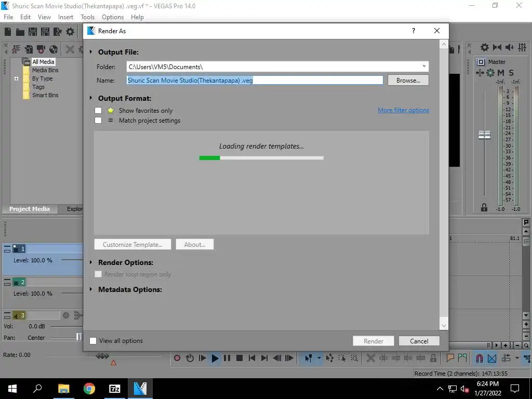532x399 pixels.
Task: Open the Edit menu
Action: [25, 17]
